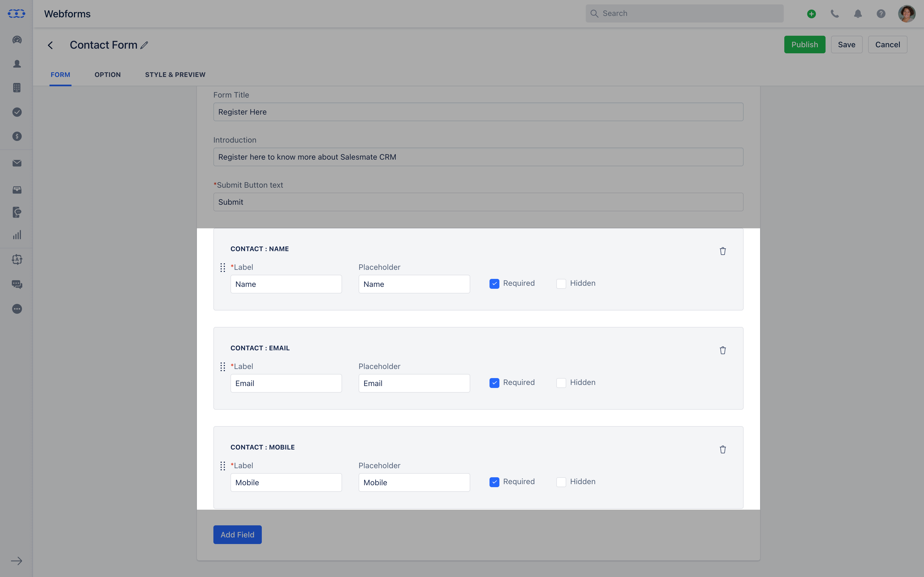924x577 pixels.
Task: Open Help via question mark icon
Action: pos(881,13)
